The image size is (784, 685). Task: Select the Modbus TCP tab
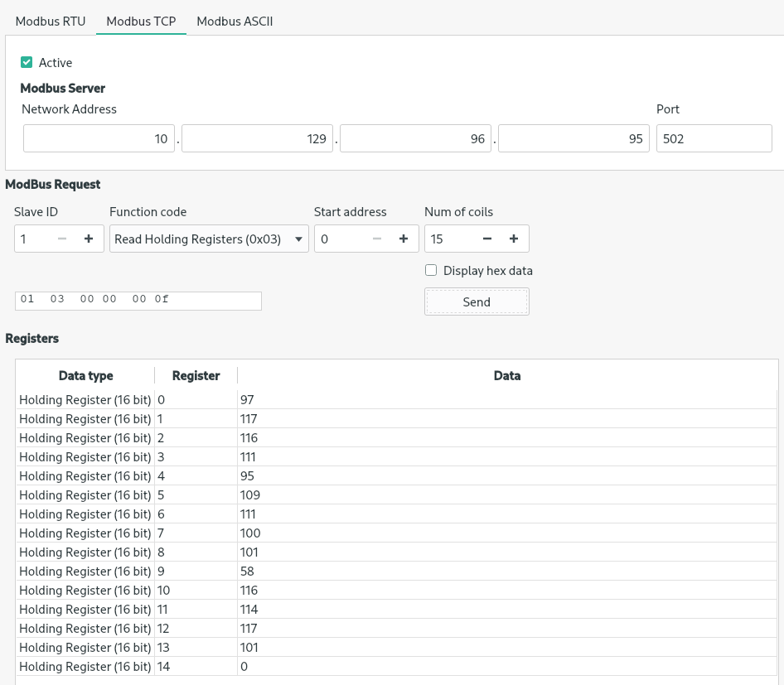141,22
